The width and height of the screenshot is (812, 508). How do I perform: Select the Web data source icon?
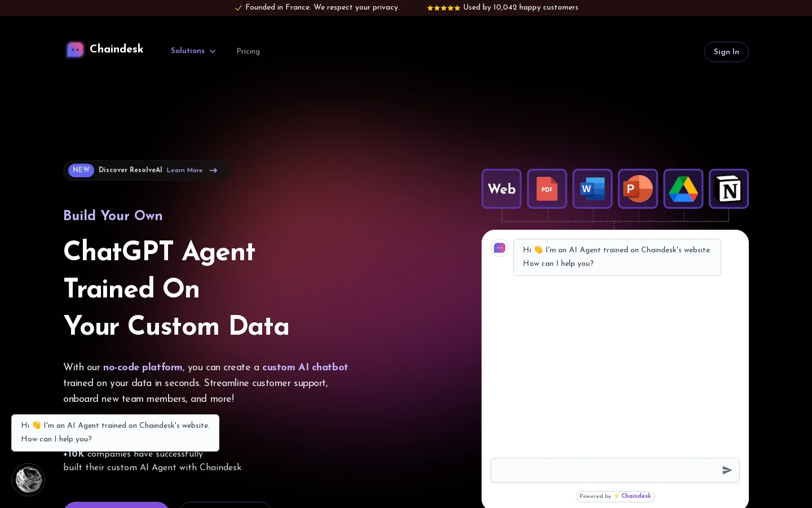pos(501,189)
